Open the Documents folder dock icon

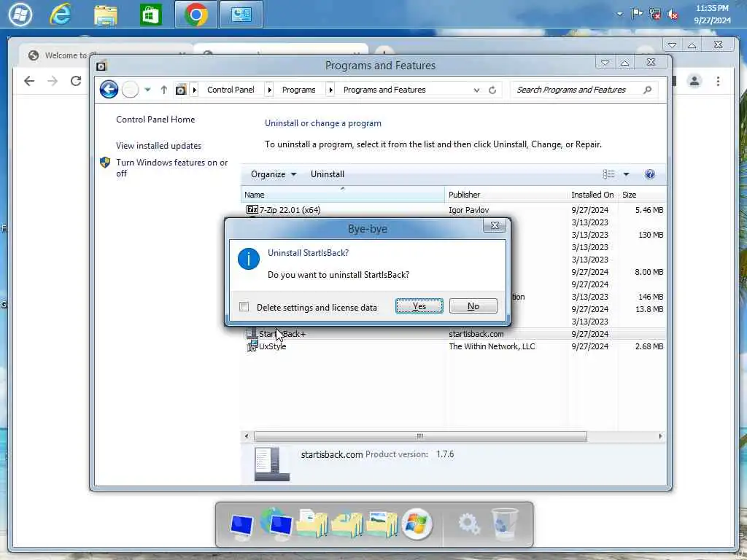pyautogui.click(x=312, y=524)
